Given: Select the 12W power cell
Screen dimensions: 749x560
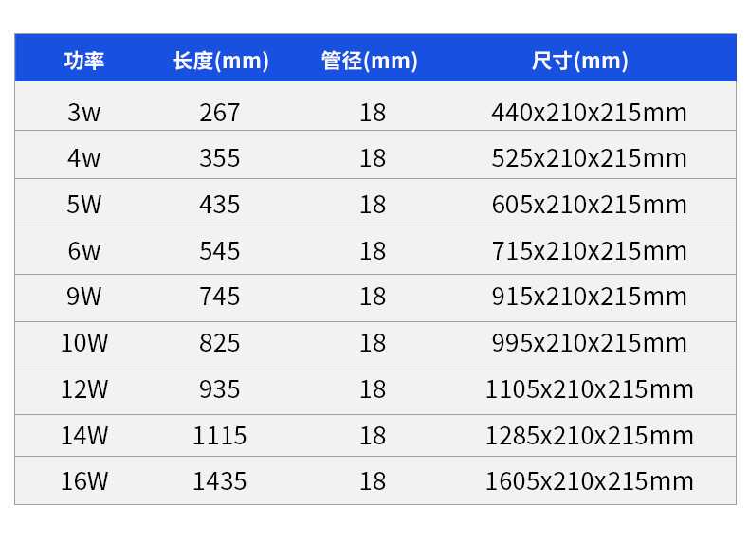Looking at the screenshot, I should click(84, 389).
